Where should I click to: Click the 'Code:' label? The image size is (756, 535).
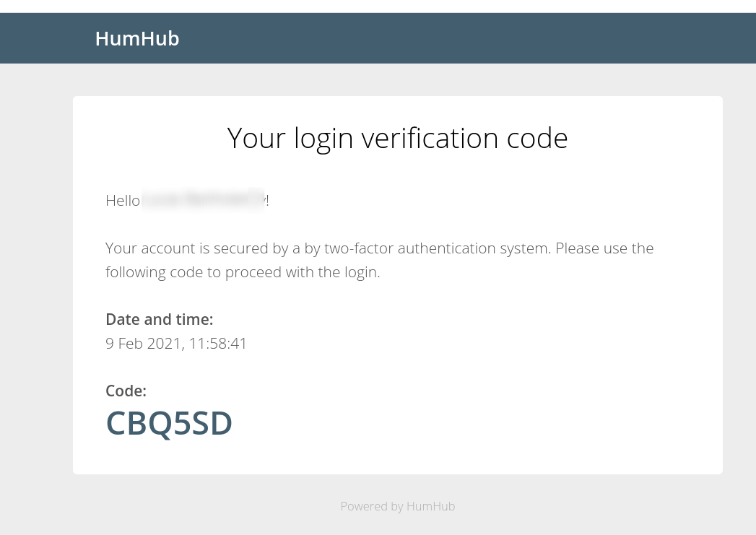click(x=126, y=391)
